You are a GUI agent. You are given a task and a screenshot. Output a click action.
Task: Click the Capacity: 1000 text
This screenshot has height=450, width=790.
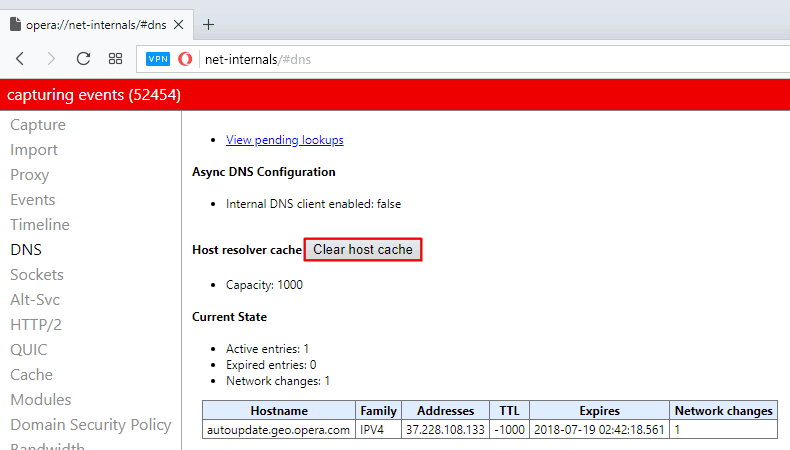pos(264,285)
